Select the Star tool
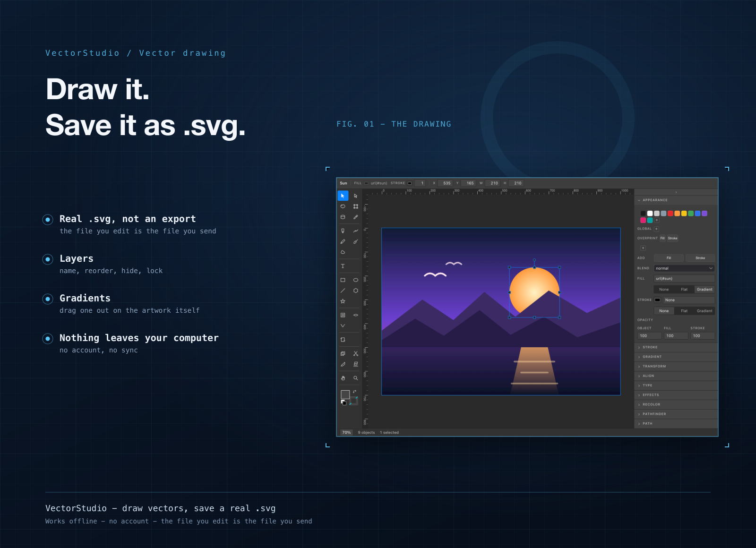Screen dimensions: 756x548 point(343,301)
